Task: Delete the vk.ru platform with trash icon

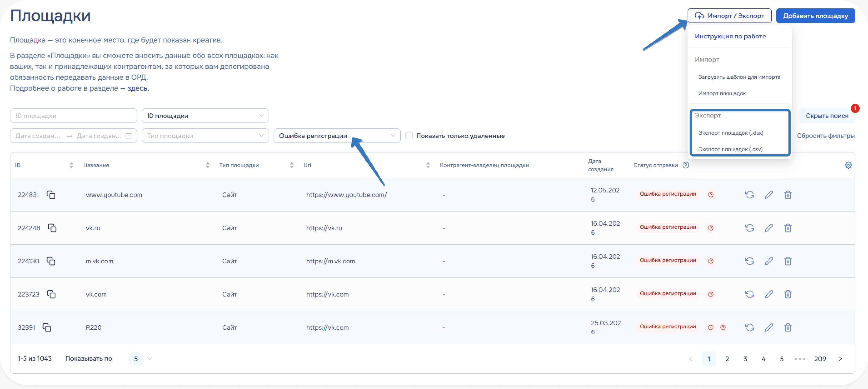Action: (788, 228)
